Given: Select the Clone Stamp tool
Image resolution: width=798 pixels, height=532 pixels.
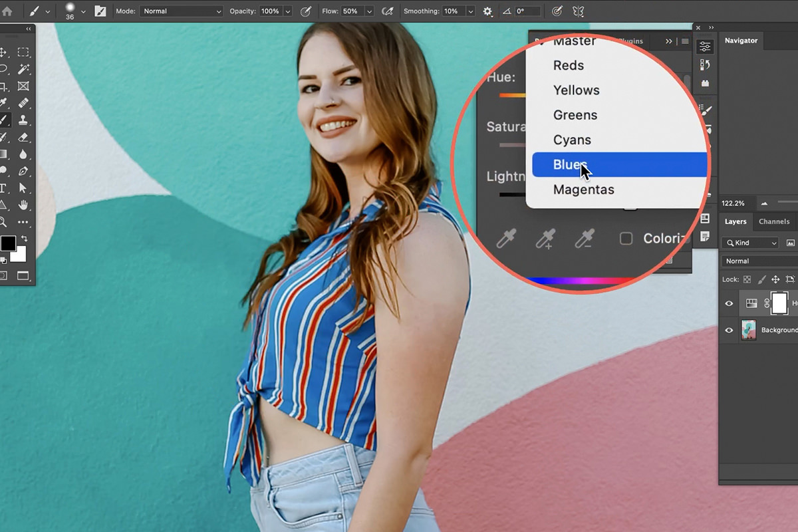Looking at the screenshot, I should click(23, 120).
